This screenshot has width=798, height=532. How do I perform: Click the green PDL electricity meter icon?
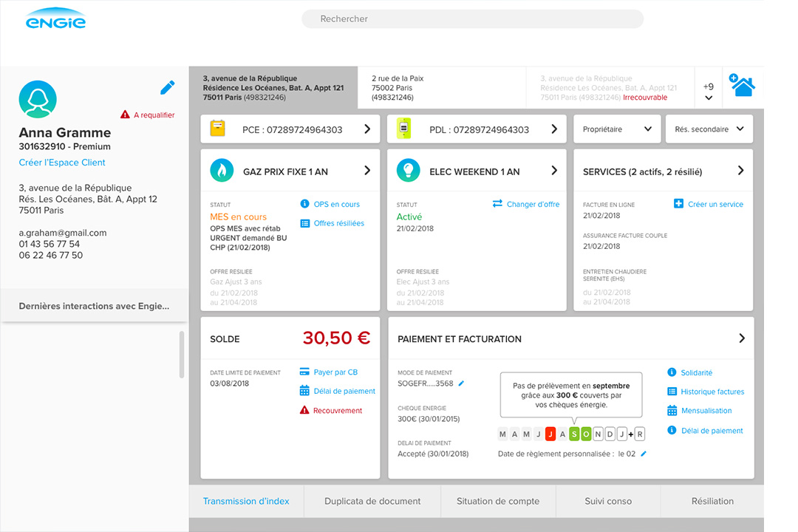(x=403, y=129)
